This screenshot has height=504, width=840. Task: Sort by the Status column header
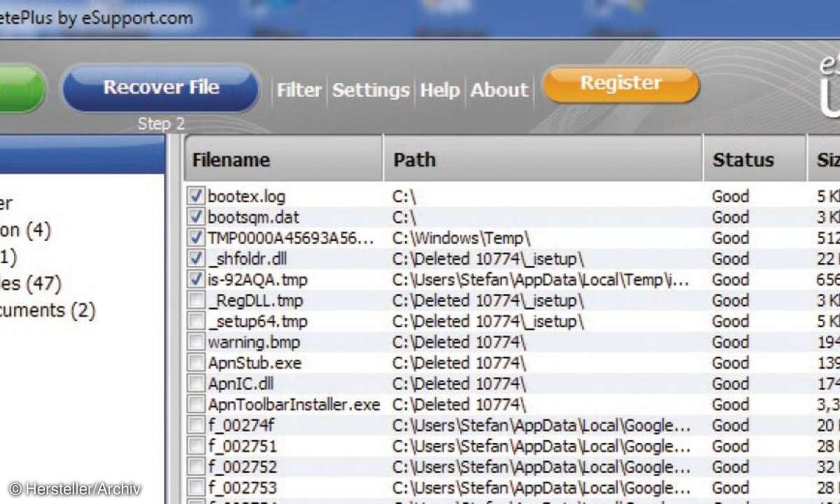pos(755,160)
